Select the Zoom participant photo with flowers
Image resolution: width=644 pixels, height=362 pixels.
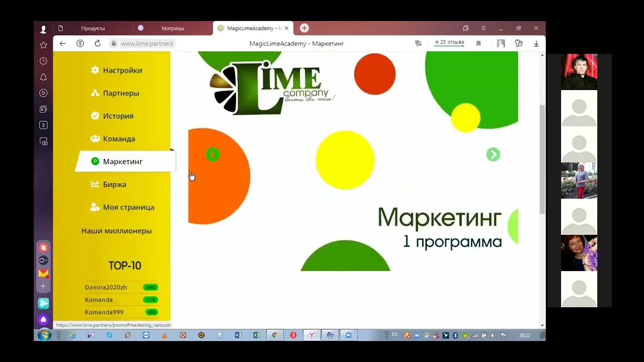pos(579,180)
